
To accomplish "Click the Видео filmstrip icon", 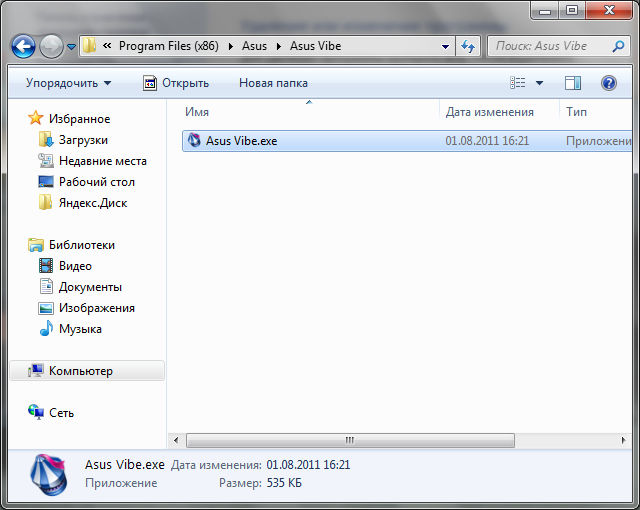I will click(46, 266).
